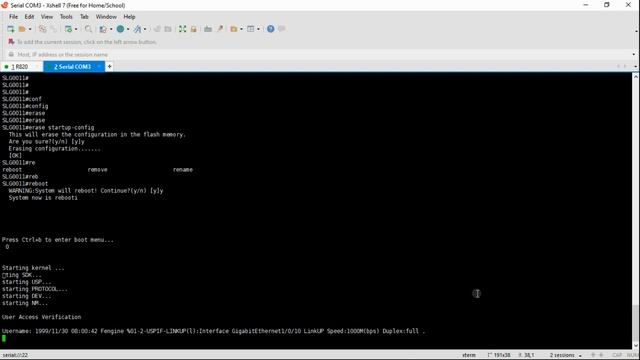Click the yellow folder logging icon
640x360 pixels.
pos(233,29)
